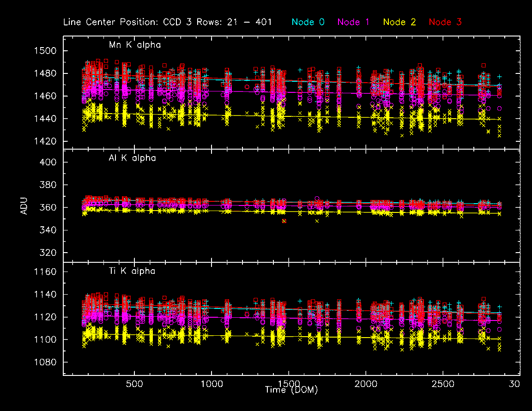Screen dimensions: 532x411
Task: Click the cyan Node 0 legend label
Action: 308,22
